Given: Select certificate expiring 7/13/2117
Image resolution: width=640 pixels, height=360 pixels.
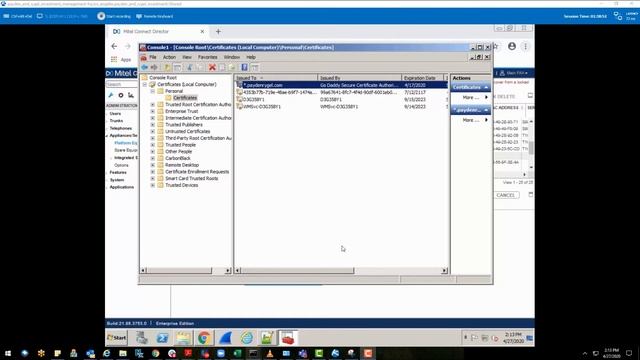Looking at the screenshot, I should (x=342, y=92).
